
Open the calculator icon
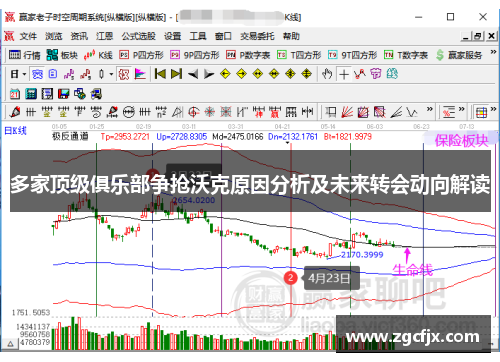tap(31, 94)
